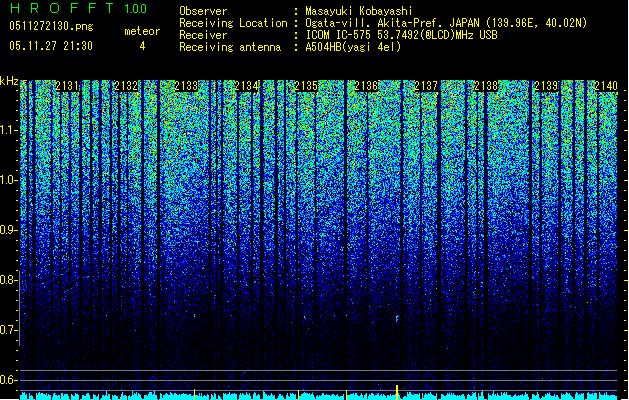Click the 2136 time marker
The width and height of the screenshot is (629, 400).
pos(366,86)
